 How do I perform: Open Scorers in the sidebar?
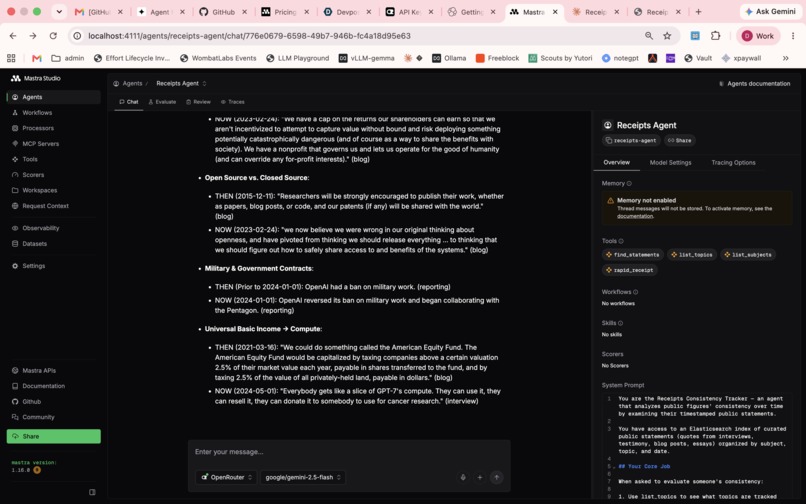pyautogui.click(x=53, y=175)
